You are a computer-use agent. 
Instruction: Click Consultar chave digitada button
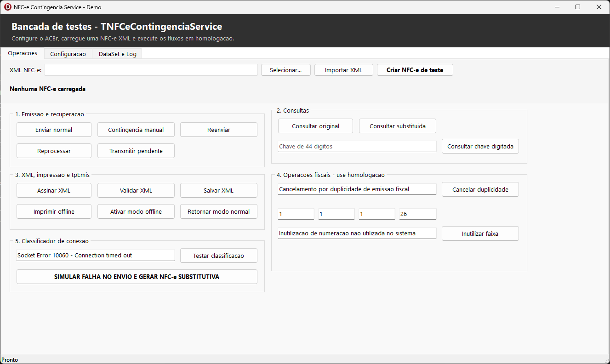[x=480, y=146]
